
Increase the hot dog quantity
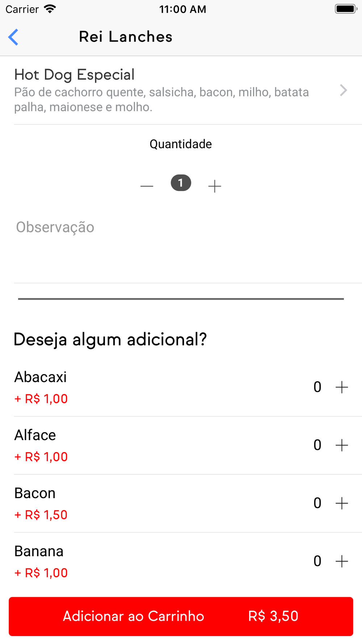click(215, 186)
